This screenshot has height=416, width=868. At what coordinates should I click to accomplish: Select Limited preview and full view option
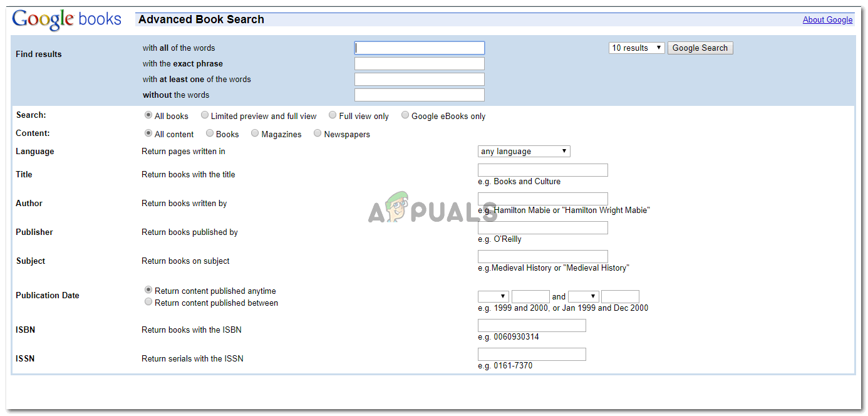pyautogui.click(x=205, y=115)
